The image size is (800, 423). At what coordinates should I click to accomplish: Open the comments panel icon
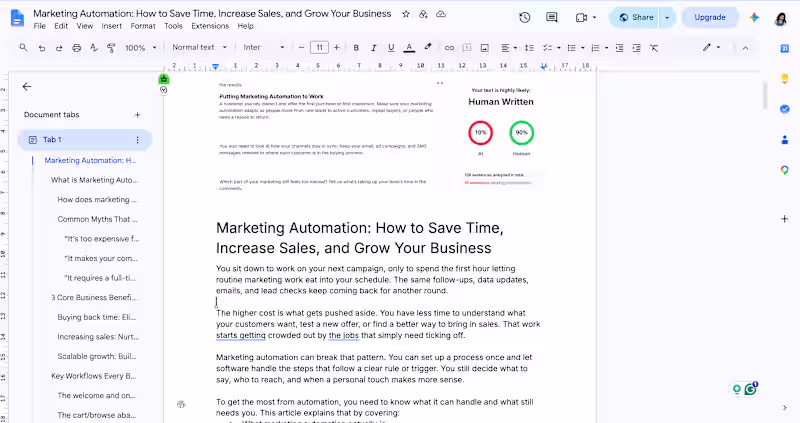click(x=552, y=17)
